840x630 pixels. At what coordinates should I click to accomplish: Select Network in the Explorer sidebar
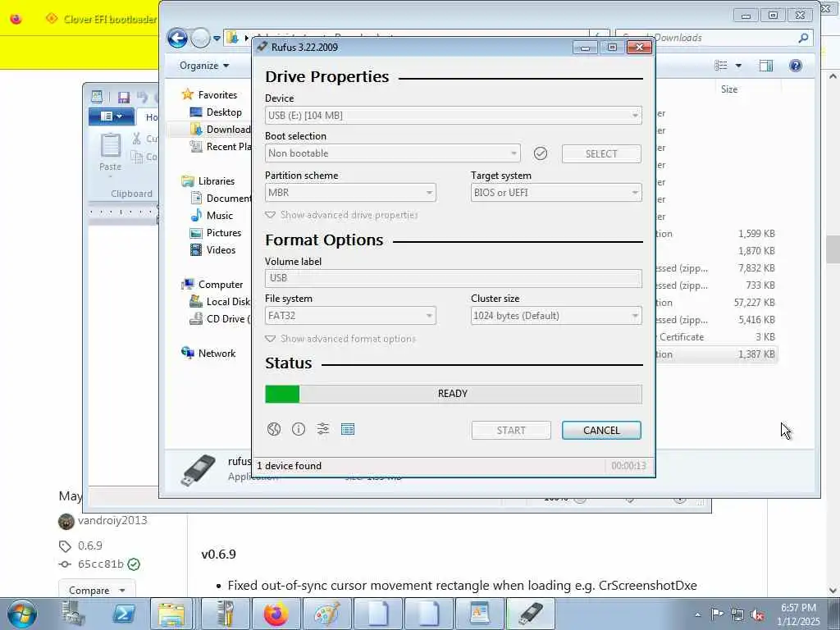pos(209,353)
